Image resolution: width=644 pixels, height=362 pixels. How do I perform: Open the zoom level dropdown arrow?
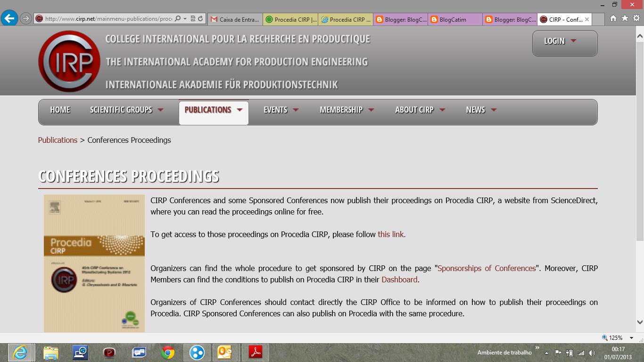point(632,337)
